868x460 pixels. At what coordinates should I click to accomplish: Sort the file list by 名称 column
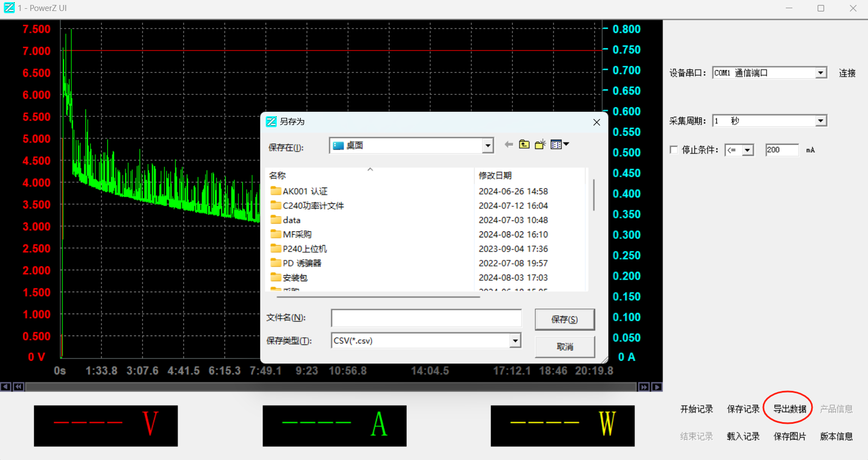[277, 175]
